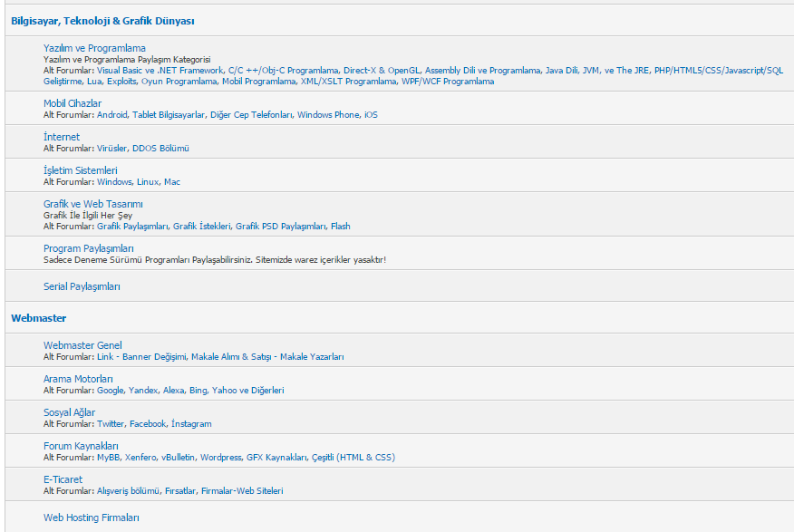
Task: Open the İnternet forum
Action: click(x=62, y=137)
